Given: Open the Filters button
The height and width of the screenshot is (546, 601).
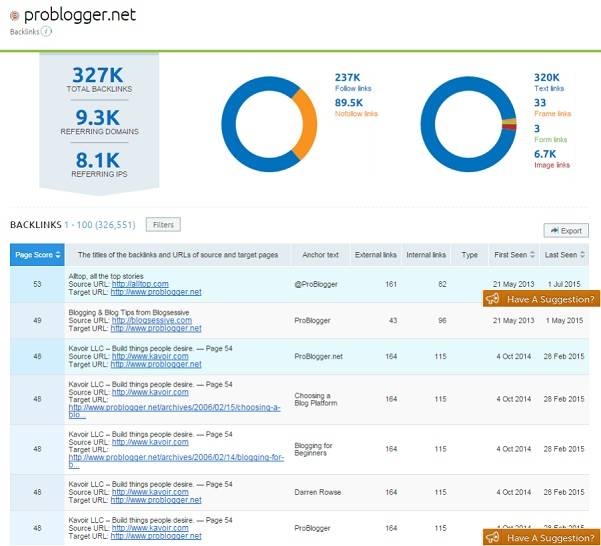Looking at the screenshot, I should [x=163, y=225].
